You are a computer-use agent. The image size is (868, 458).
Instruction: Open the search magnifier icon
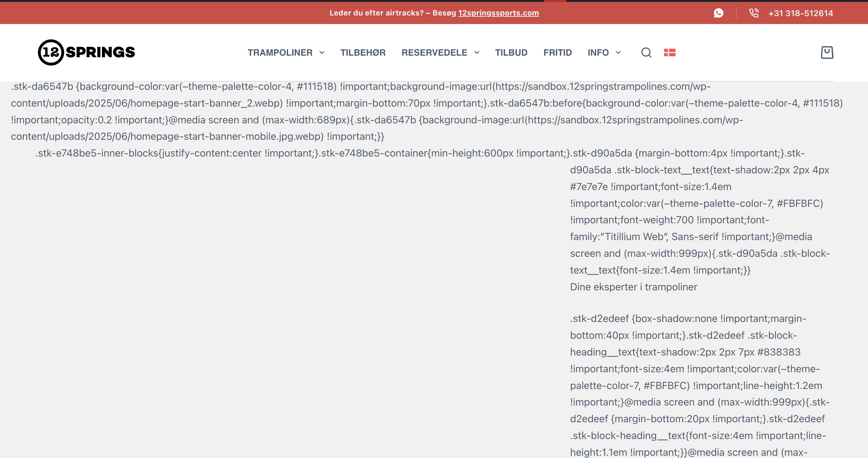point(646,53)
